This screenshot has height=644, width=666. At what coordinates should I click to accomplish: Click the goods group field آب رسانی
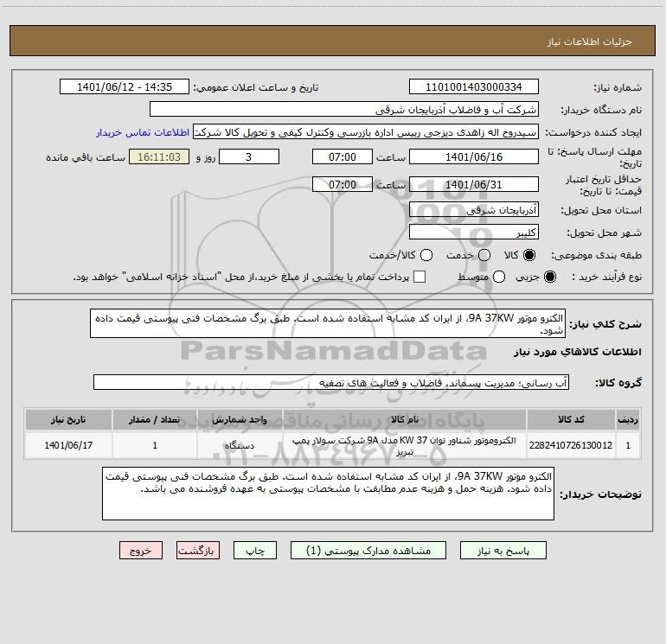coord(331,382)
